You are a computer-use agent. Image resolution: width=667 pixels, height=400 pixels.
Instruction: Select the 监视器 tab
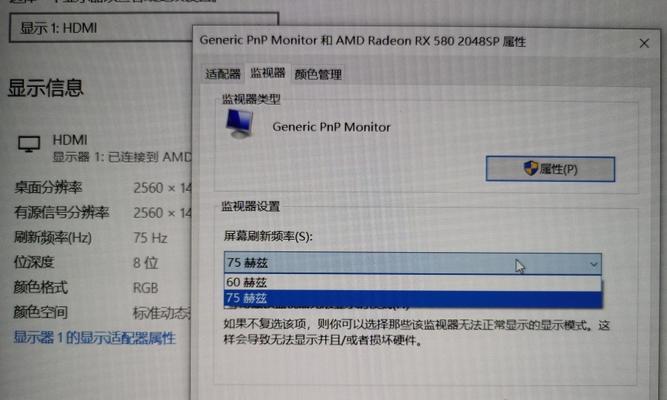tap(268, 73)
